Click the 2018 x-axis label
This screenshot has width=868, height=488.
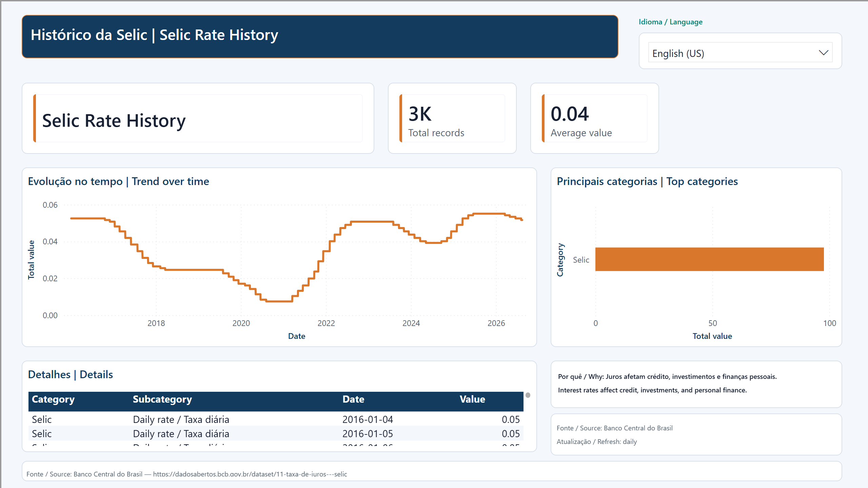click(156, 323)
